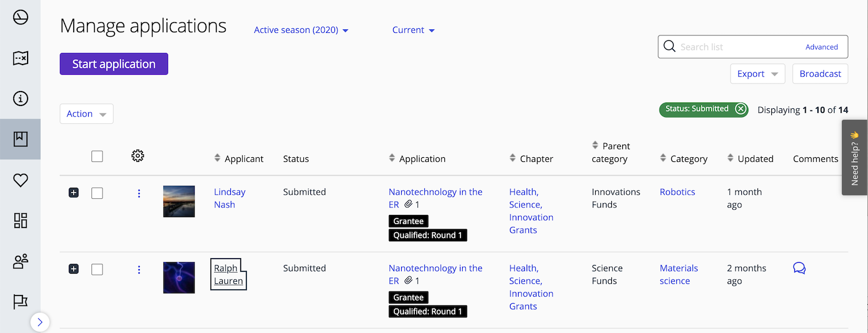The image size is (868, 333).
Task: Expand the Lindsay Nash row details
Action: point(74,192)
